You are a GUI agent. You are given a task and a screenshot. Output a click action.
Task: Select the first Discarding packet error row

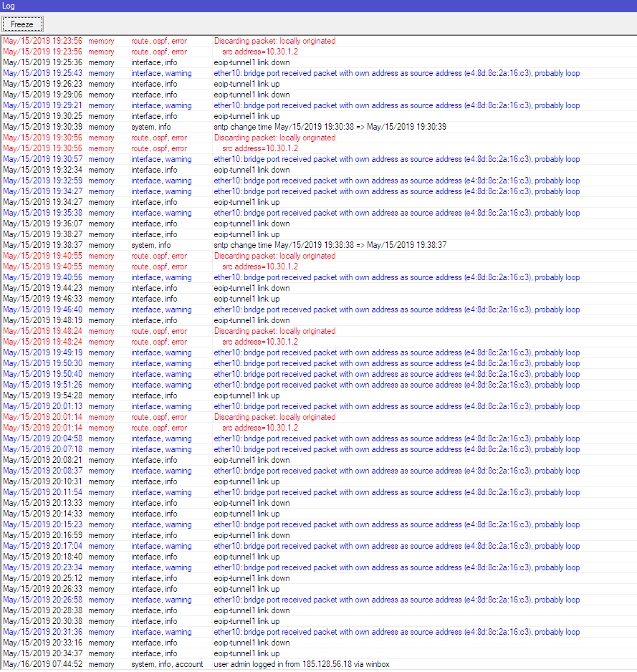[x=272, y=41]
